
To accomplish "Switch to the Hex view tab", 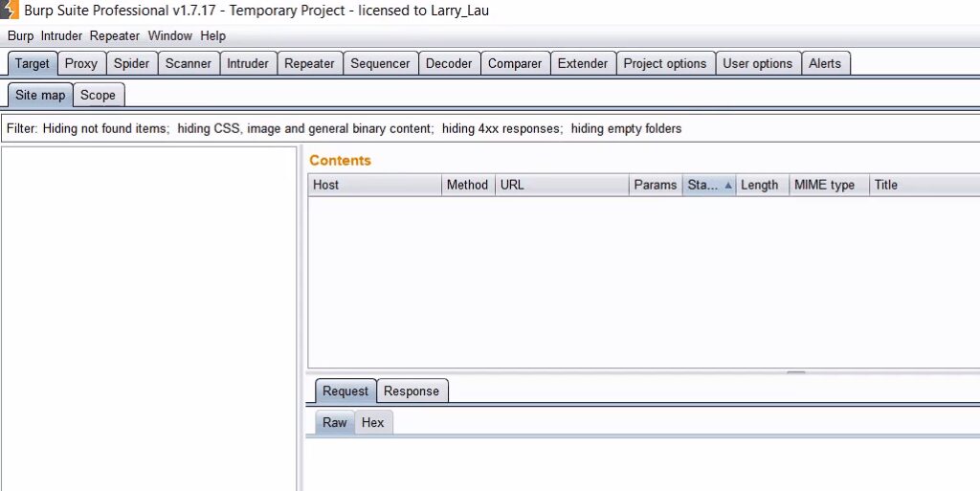I will [x=372, y=422].
